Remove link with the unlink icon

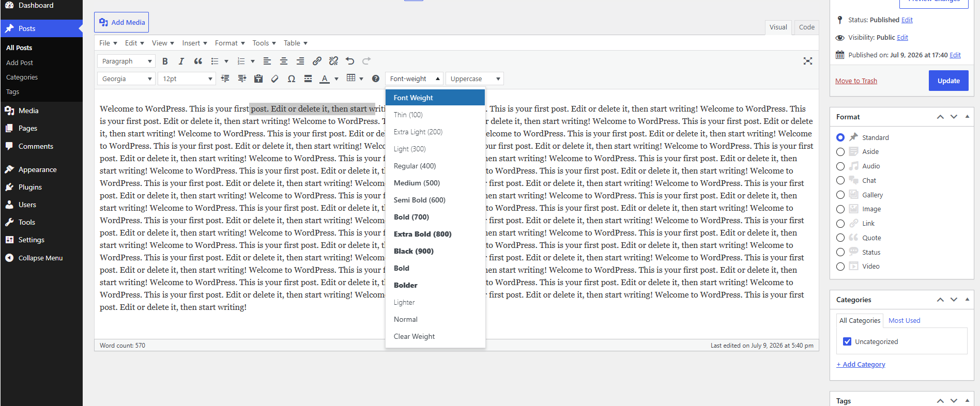pyautogui.click(x=333, y=61)
